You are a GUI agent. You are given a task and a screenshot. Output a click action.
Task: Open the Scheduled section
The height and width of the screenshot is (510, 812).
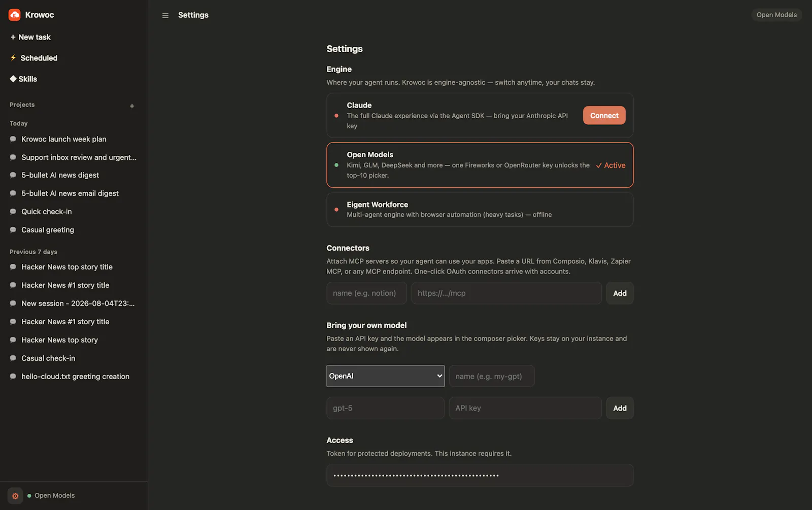tap(34, 58)
